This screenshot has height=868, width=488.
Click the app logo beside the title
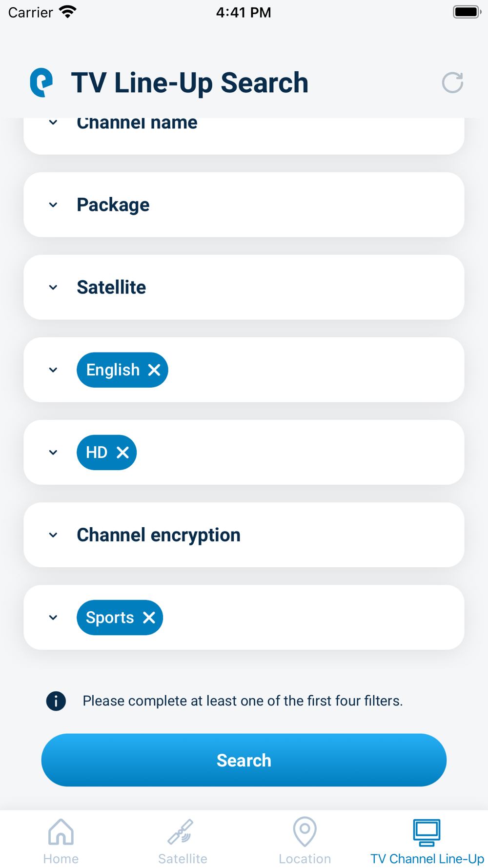(x=41, y=83)
